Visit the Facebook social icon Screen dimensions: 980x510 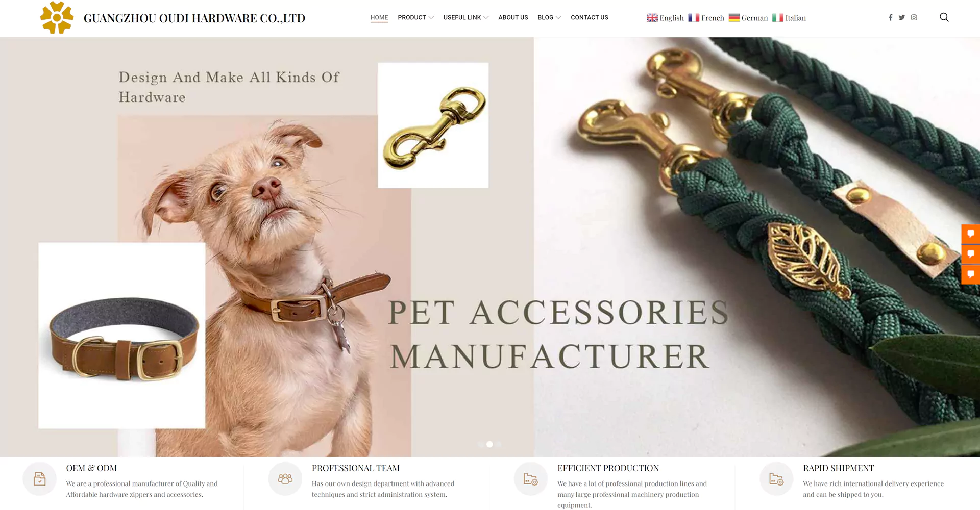click(x=890, y=17)
